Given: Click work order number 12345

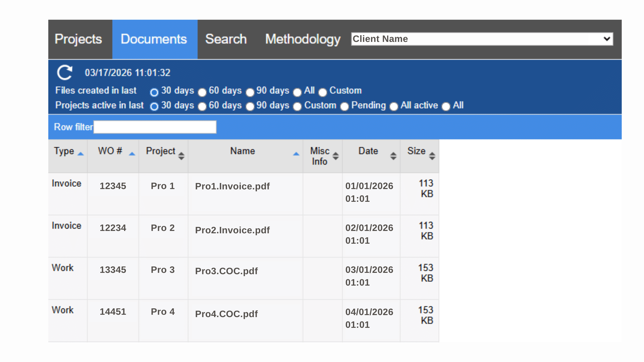Looking at the screenshot, I should [x=113, y=186].
